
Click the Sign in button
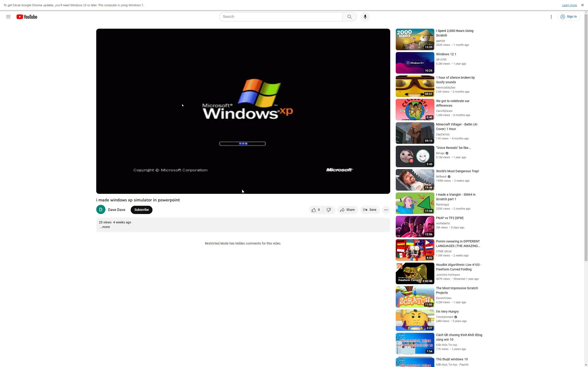568,17
